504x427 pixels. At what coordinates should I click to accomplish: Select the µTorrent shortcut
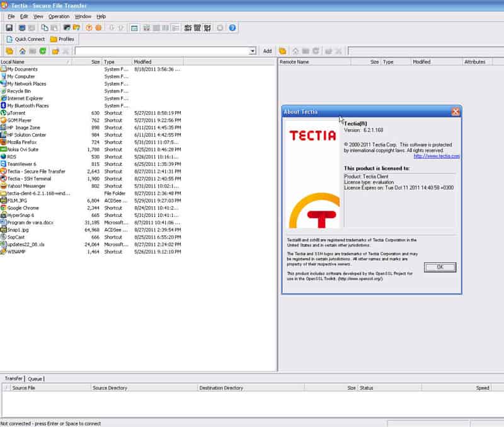coord(16,113)
